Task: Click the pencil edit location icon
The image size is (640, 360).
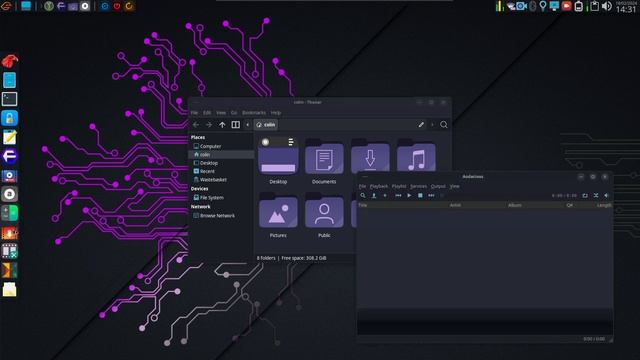Action: point(421,124)
